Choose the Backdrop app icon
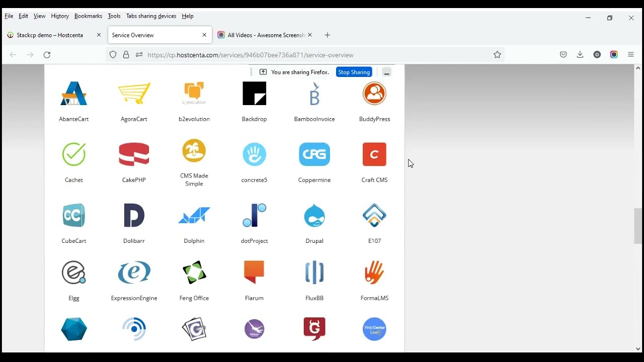Screen dimensions: 644x362 (x=255, y=94)
